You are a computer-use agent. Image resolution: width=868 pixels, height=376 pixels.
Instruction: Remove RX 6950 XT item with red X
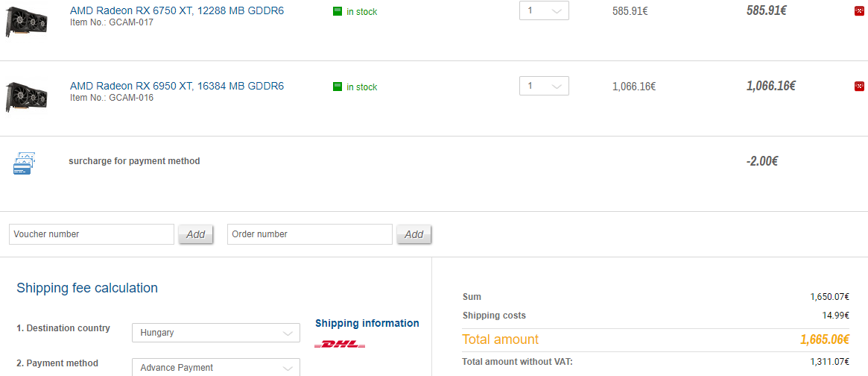(x=858, y=86)
